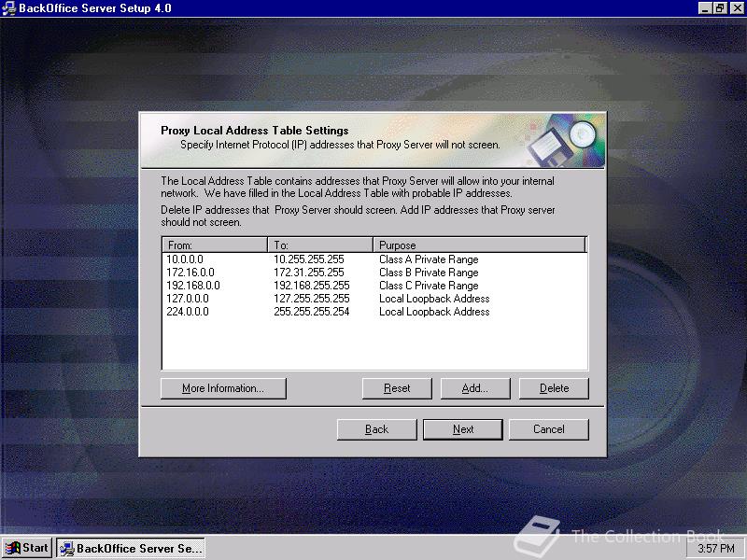Click Class A Private Range purpose
This screenshot has width=747, height=560.
429,259
